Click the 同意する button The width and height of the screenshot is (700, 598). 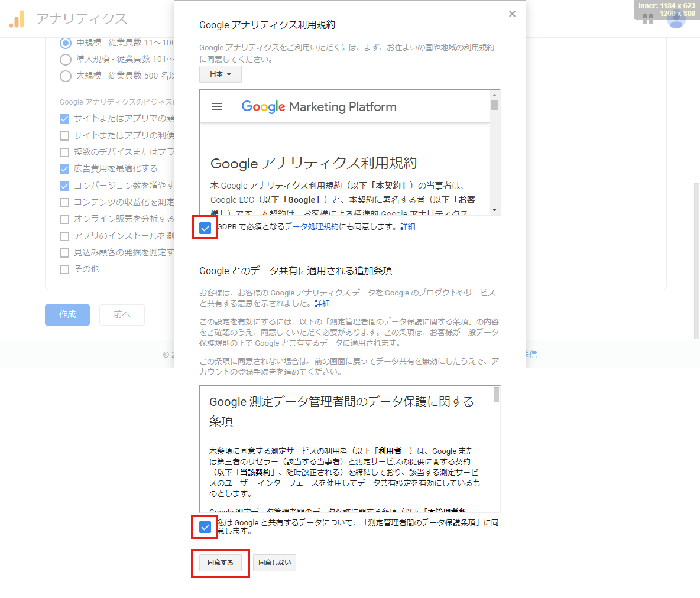pyautogui.click(x=220, y=563)
